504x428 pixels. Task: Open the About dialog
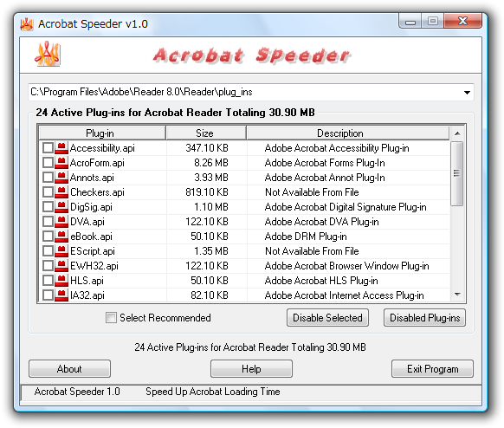pos(69,369)
